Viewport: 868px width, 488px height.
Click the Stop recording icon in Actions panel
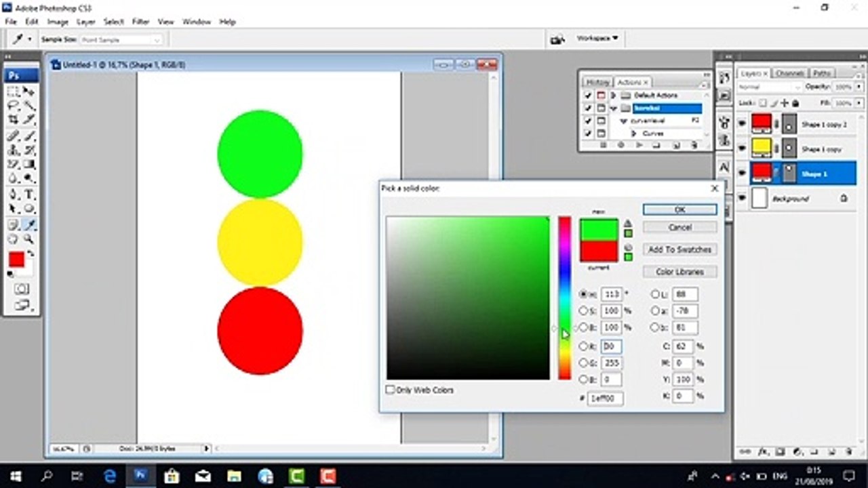click(602, 145)
